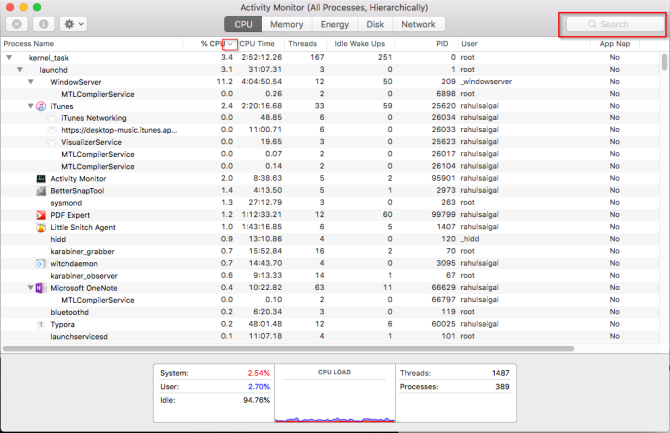Click the Processes count 389
The image size is (670, 433).
click(x=502, y=387)
